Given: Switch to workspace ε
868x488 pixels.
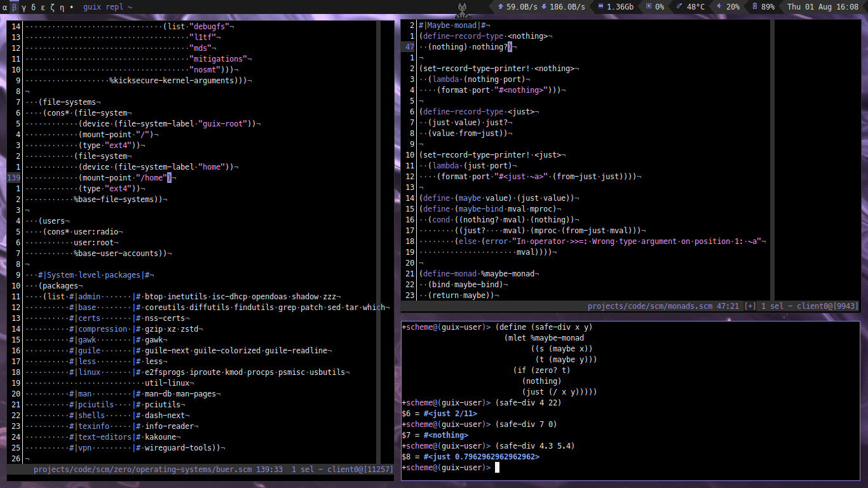Looking at the screenshot, I should click(x=43, y=7).
